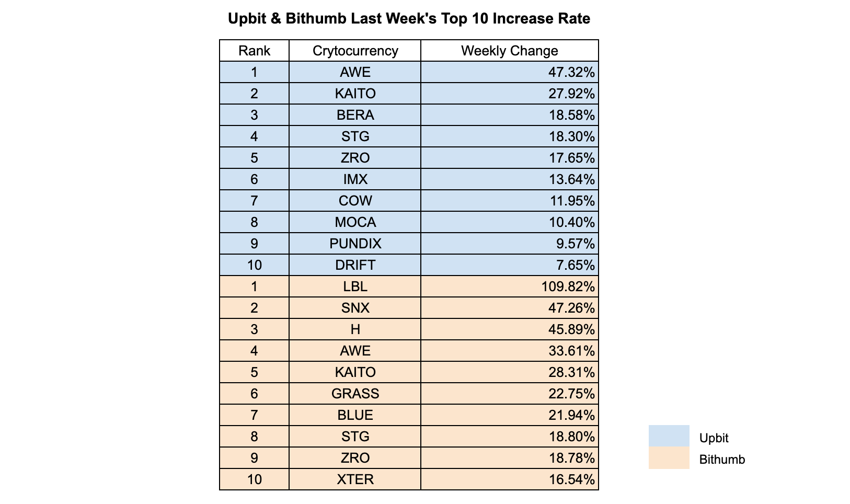Select the SNX cell
The image size is (850, 504).
tap(355, 308)
